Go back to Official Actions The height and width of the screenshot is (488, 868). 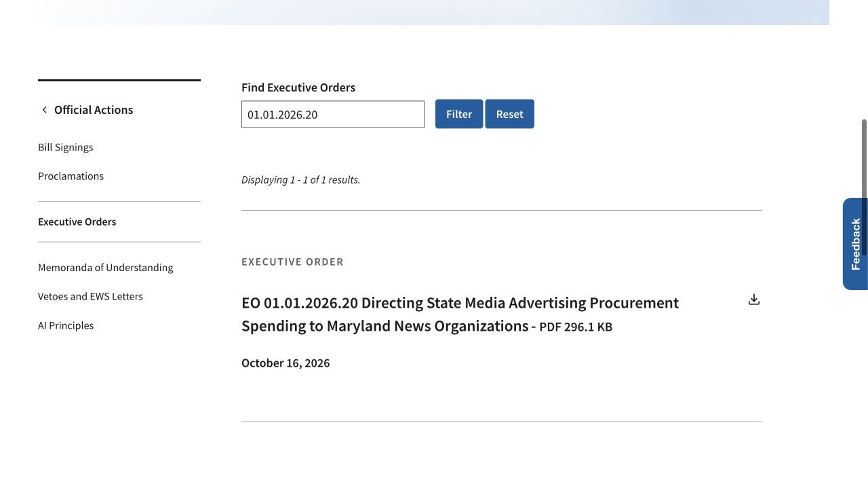[94, 110]
